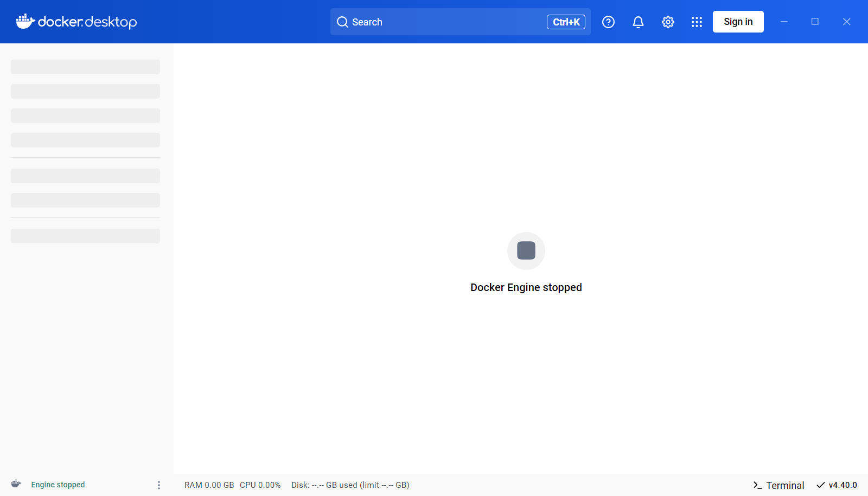The height and width of the screenshot is (496, 868).
Task: Click the v4.40.0 version indicator
Action: [837, 485]
